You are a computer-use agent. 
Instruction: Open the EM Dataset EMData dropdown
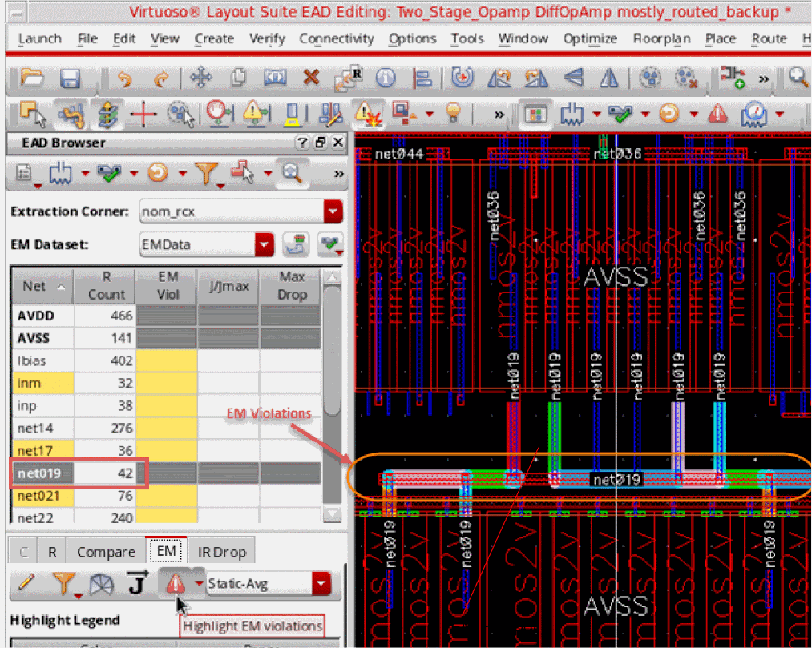[264, 244]
